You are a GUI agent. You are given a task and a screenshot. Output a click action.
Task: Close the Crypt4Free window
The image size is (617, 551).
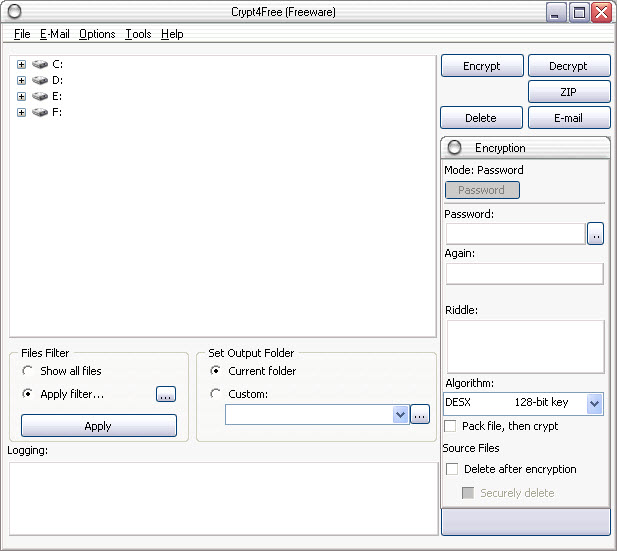tap(602, 13)
